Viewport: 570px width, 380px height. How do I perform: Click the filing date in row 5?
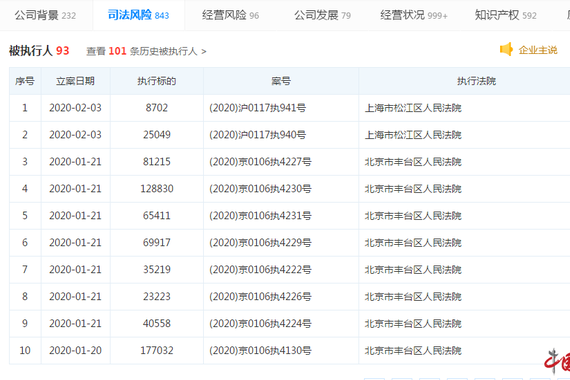click(x=75, y=216)
